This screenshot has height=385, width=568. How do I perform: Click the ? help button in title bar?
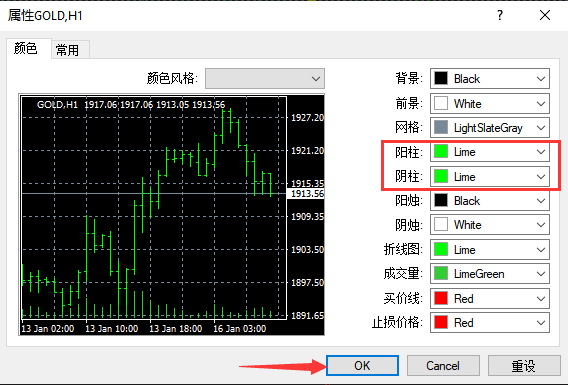[x=500, y=15]
